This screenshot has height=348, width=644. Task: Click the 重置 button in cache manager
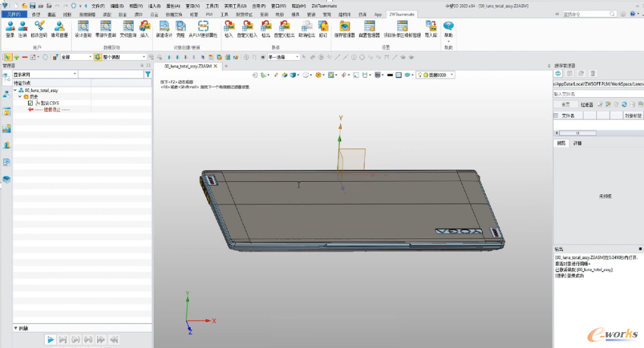[x=565, y=105]
